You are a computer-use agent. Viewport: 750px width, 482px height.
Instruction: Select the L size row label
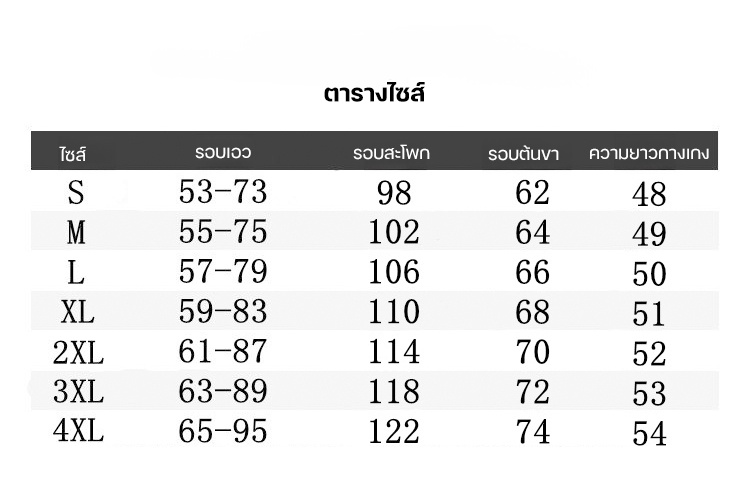77,272
